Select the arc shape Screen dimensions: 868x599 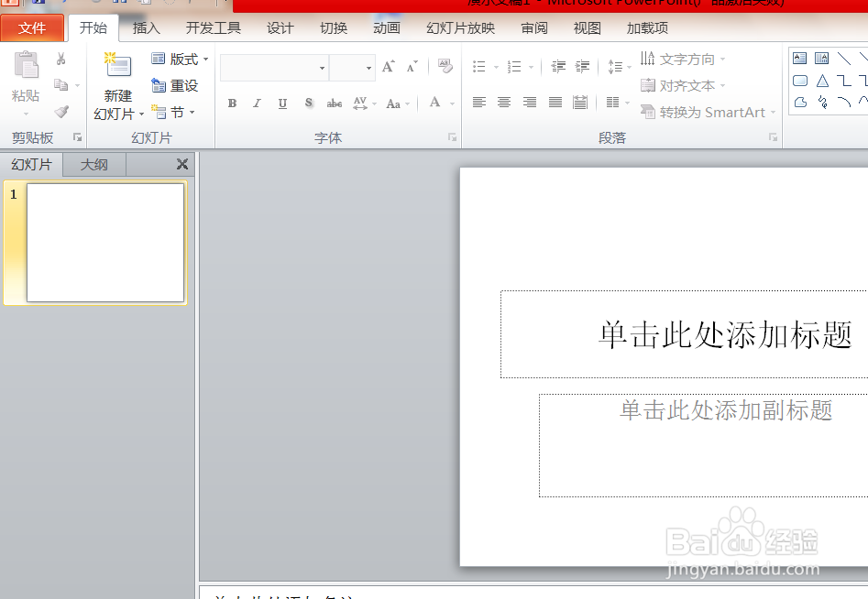844,102
